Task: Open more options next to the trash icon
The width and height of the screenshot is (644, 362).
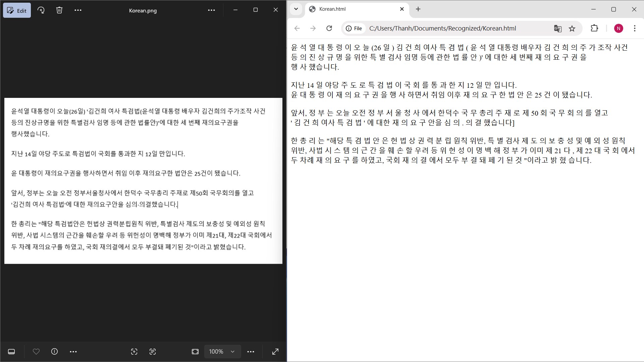Action: click(78, 10)
